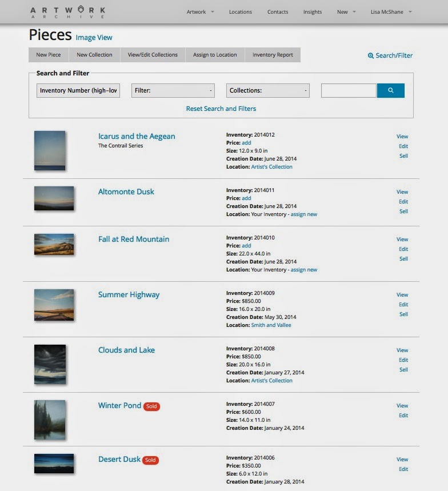Click the blue magnifying glass search button
This screenshot has height=491, width=448.
[391, 90]
